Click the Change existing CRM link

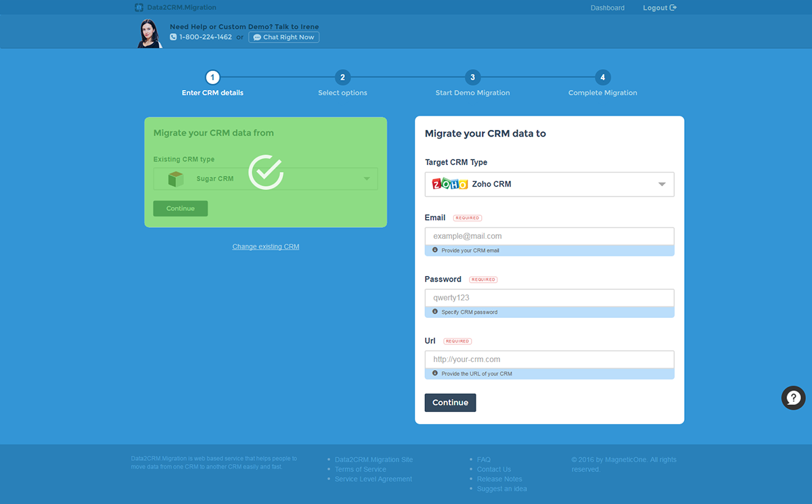(x=265, y=247)
